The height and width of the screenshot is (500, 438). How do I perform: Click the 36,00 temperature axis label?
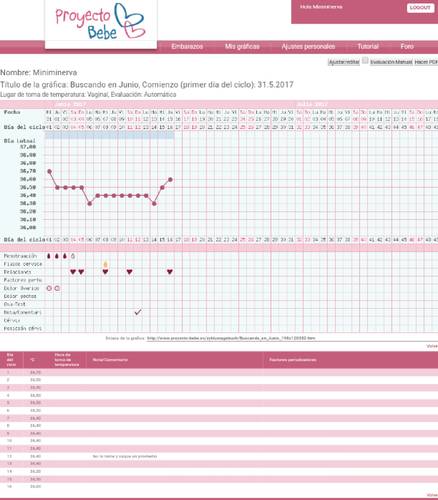pyautogui.click(x=28, y=228)
